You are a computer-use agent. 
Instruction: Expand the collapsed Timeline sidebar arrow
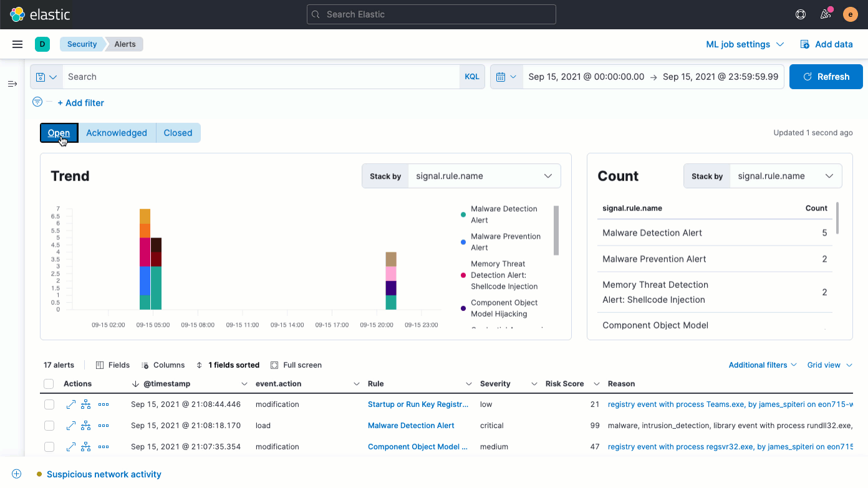tap(12, 83)
